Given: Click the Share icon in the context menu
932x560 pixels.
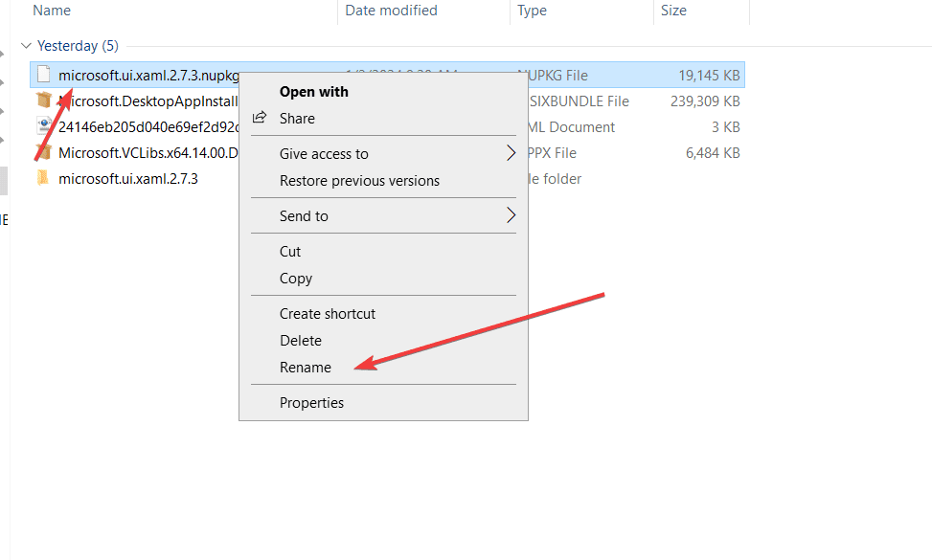Looking at the screenshot, I should pyautogui.click(x=259, y=118).
